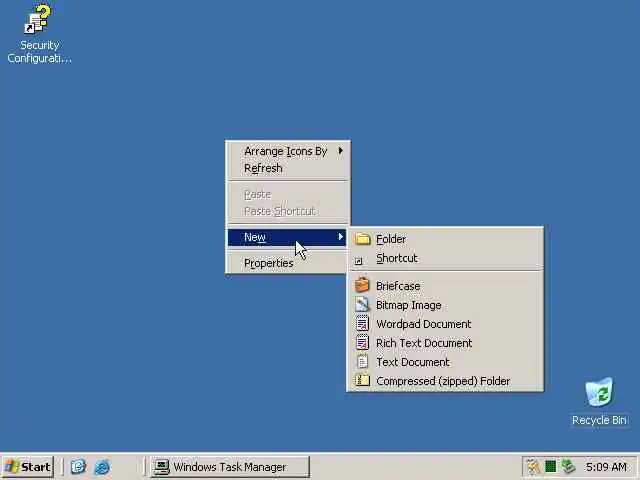Choose Refresh from the context menu
The image size is (640, 480).
click(x=287, y=168)
